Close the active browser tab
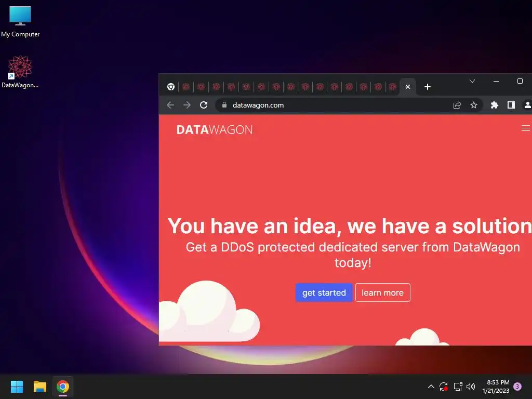 408,87
